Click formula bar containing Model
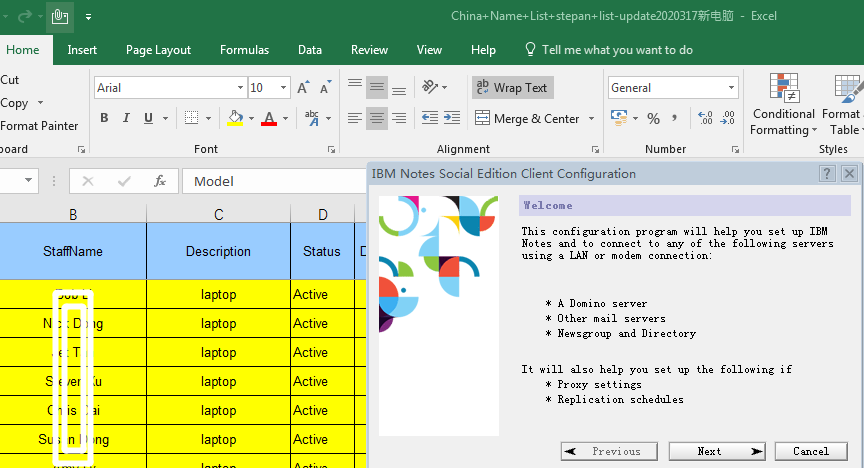The image size is (864, 468). (274, 181)
